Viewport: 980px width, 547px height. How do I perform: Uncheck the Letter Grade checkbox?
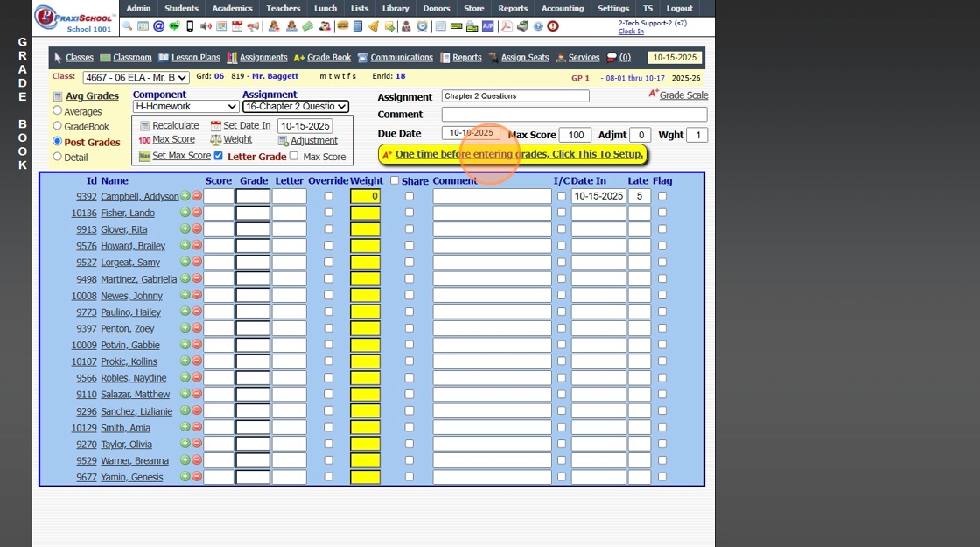tap(218, 156)
